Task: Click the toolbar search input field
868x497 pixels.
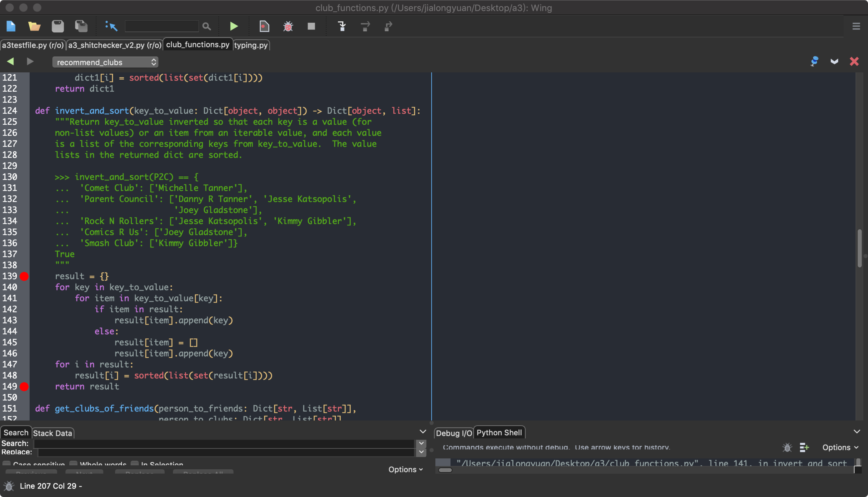Action: (162, 26)
